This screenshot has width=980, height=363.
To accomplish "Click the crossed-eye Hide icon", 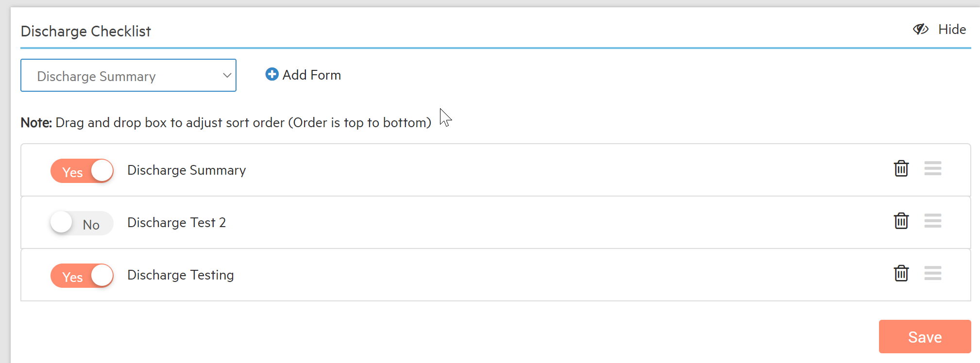I will click(x=921, y=29).
